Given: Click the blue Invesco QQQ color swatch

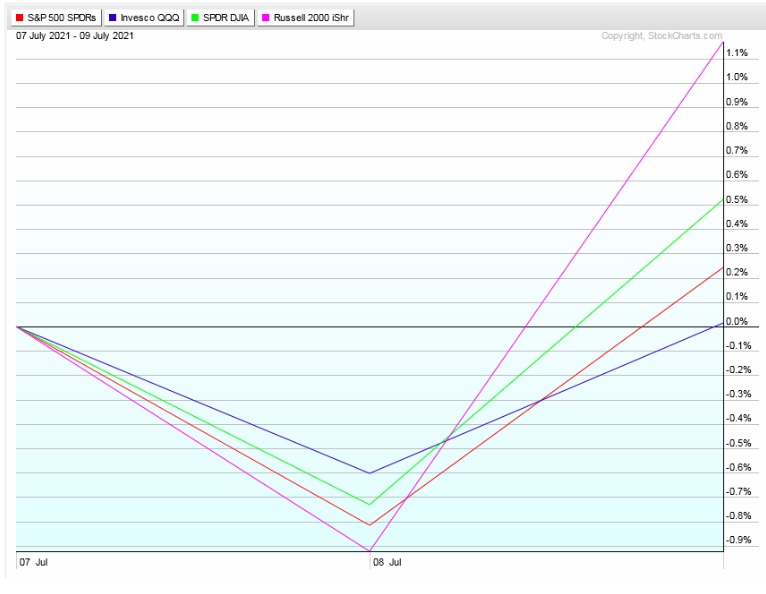Looking at the screenshot, I should point(112,18).
